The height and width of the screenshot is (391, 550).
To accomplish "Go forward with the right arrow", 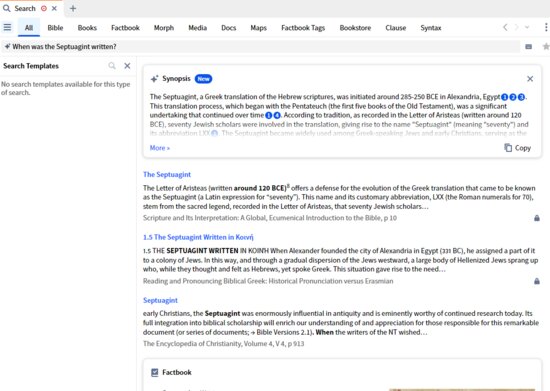I will coord(516,27).
